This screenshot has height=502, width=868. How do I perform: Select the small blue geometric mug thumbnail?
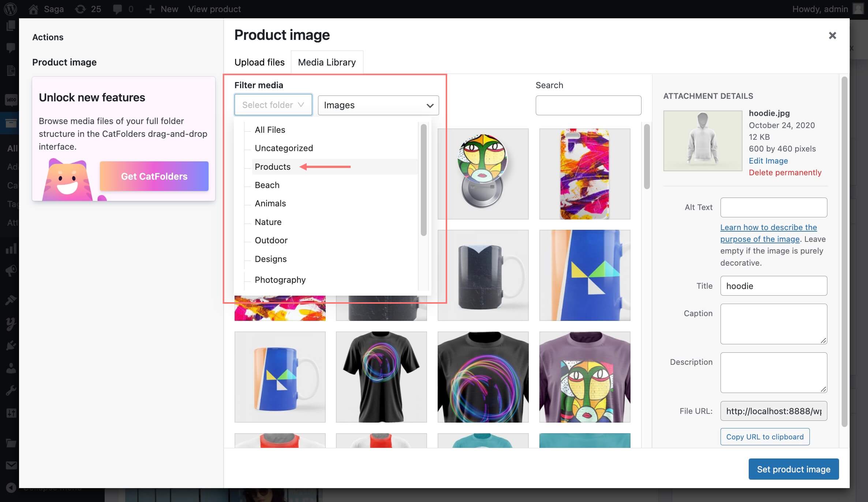[280, 377]
